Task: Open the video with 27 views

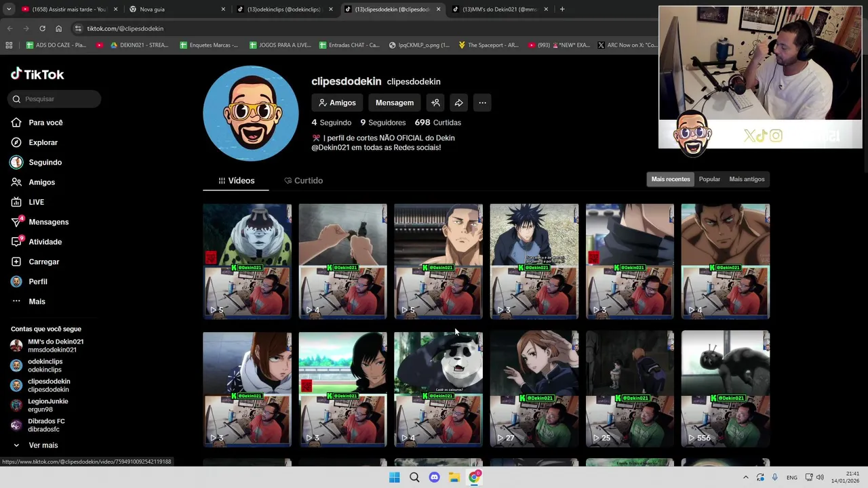Action: [x=534, y=388]
